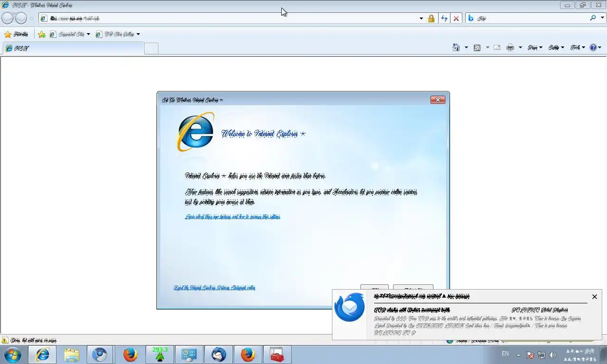Click the notification sender address header
The height and width of the screenshot is (364, 607).
point(422,296)
